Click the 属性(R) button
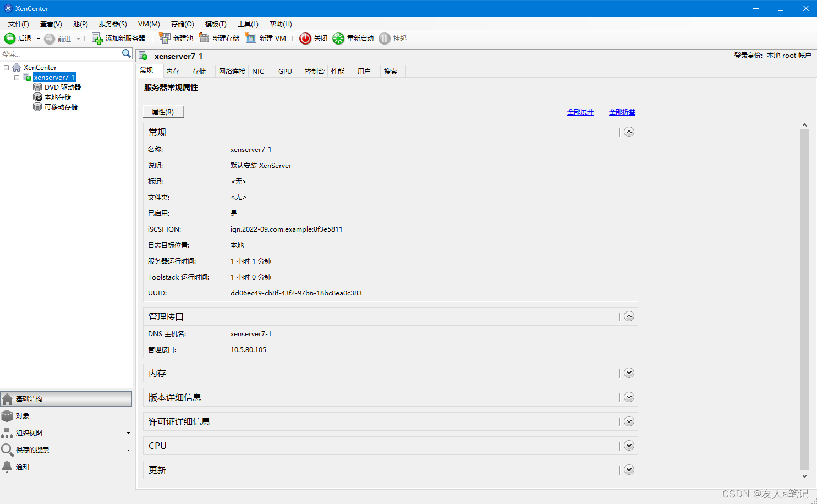Viewport: 817px width, 504px height. click(x=163, y=112)
